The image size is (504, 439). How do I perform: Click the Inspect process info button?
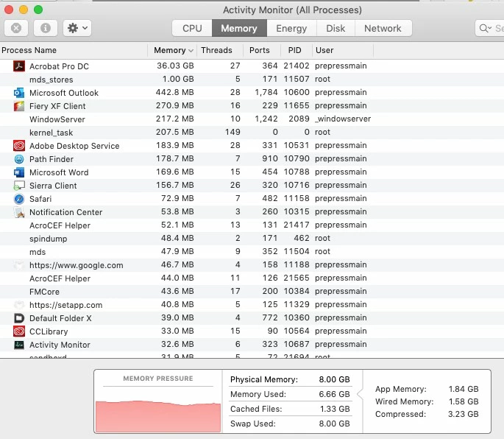pos(46,28)
